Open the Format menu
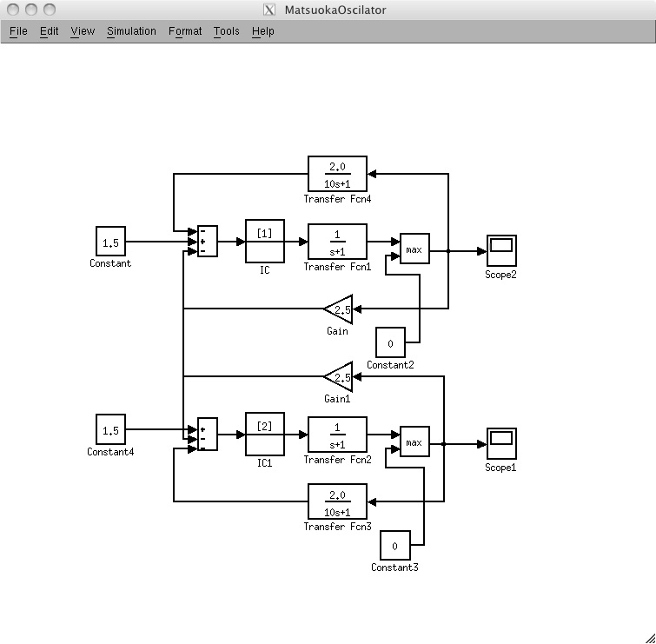This screenshot has height=644, width=656. tap(185, 31)
